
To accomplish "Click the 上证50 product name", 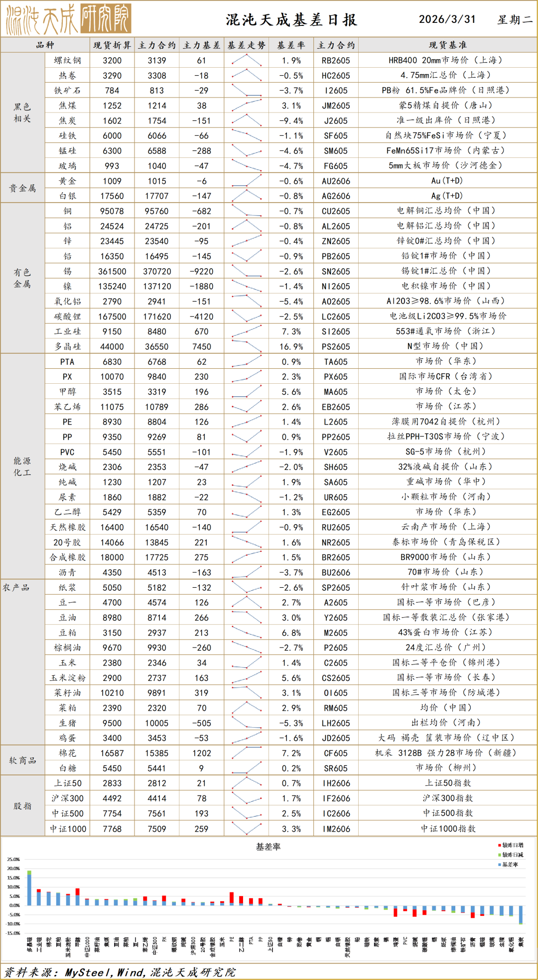I will coord(67,783).
